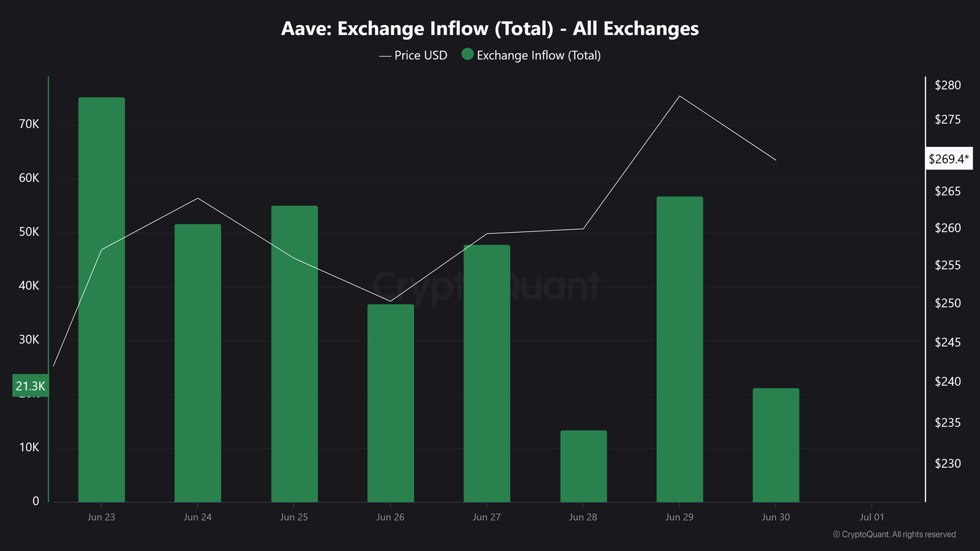The width and height of the screenshot is (980, 551).
Task: Click the 70K y-axis label
Action: pos(29,124)
